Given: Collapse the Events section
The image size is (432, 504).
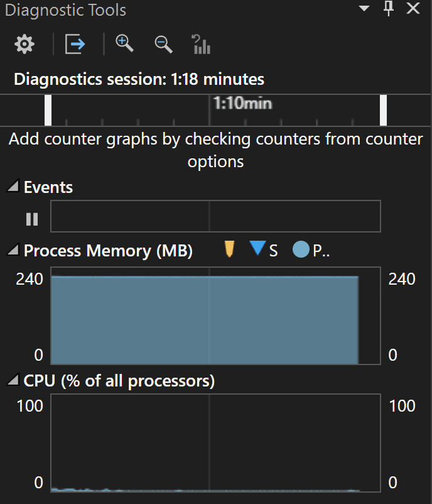Looking at the screenshot, I should (13, 186).
